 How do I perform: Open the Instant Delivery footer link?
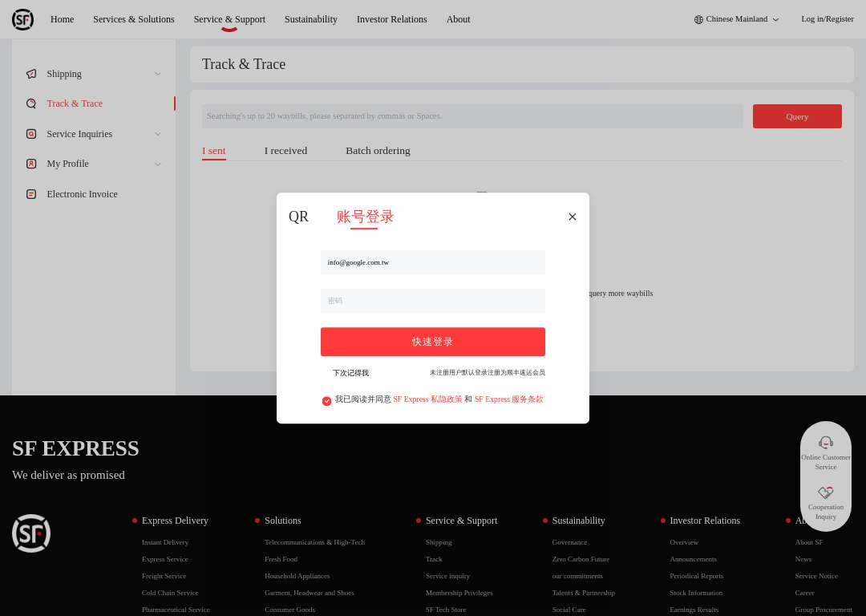point(165,542)
